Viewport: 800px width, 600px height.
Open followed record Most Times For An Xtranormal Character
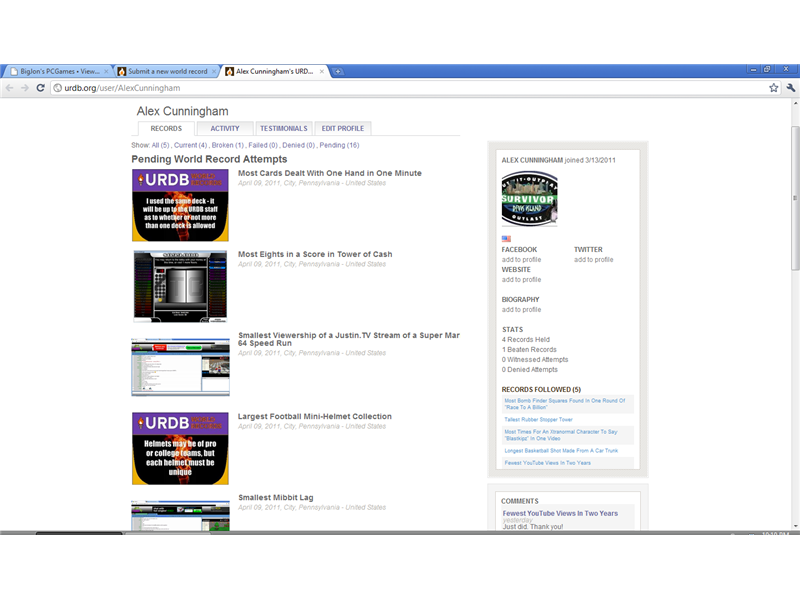(560, 435)
